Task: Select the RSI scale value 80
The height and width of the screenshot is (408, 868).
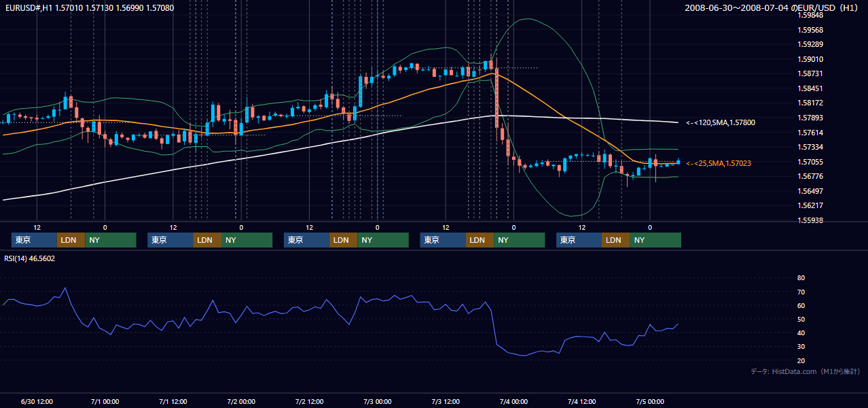Action: [801, 278]
